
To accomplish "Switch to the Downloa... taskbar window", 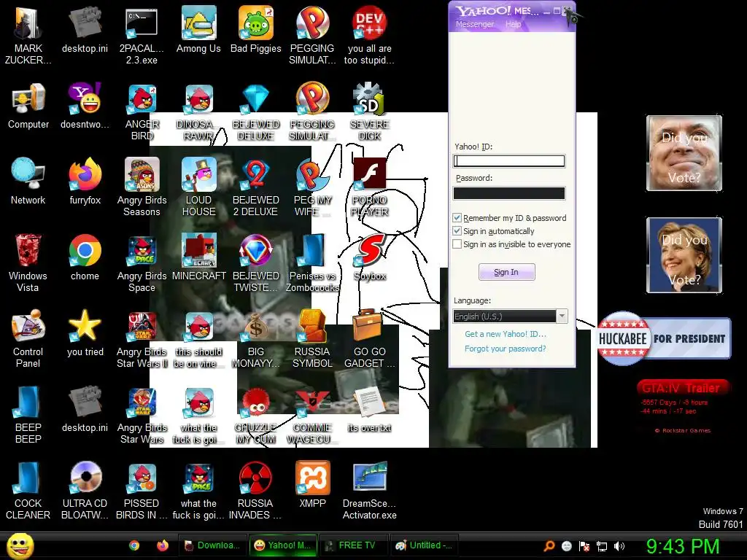I will click(212, 545).
